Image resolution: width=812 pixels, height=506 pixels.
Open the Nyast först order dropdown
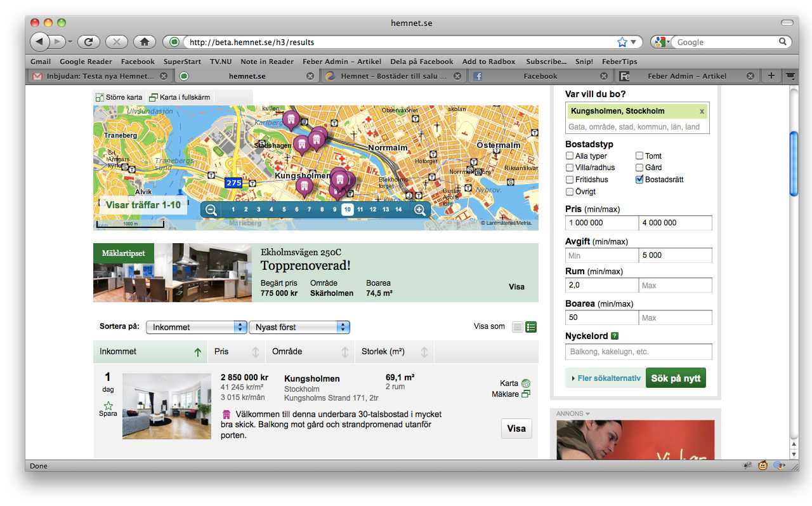click(299, 327)
